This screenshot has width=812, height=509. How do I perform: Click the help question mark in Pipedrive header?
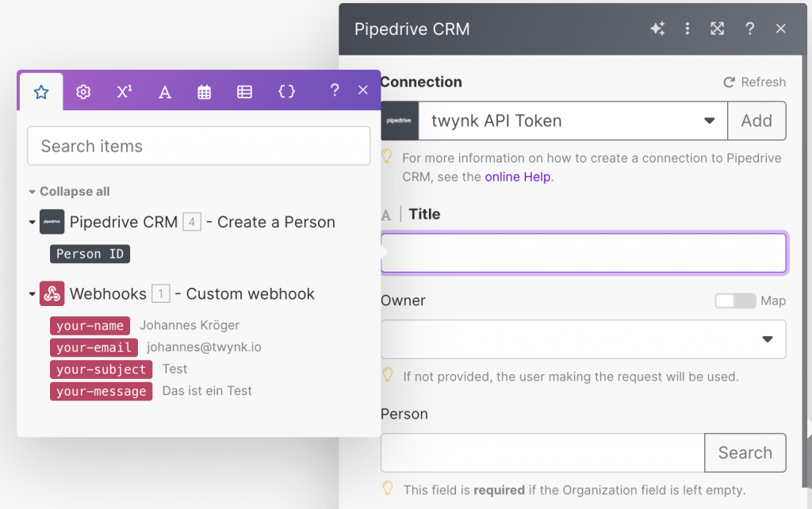tap(749, 29)
